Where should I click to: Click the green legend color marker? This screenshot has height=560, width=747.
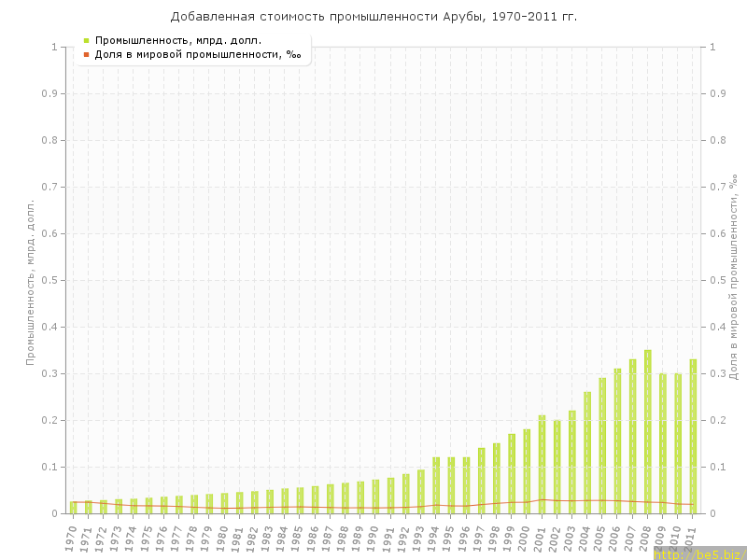pyautogui.click(x=86, y=40)
